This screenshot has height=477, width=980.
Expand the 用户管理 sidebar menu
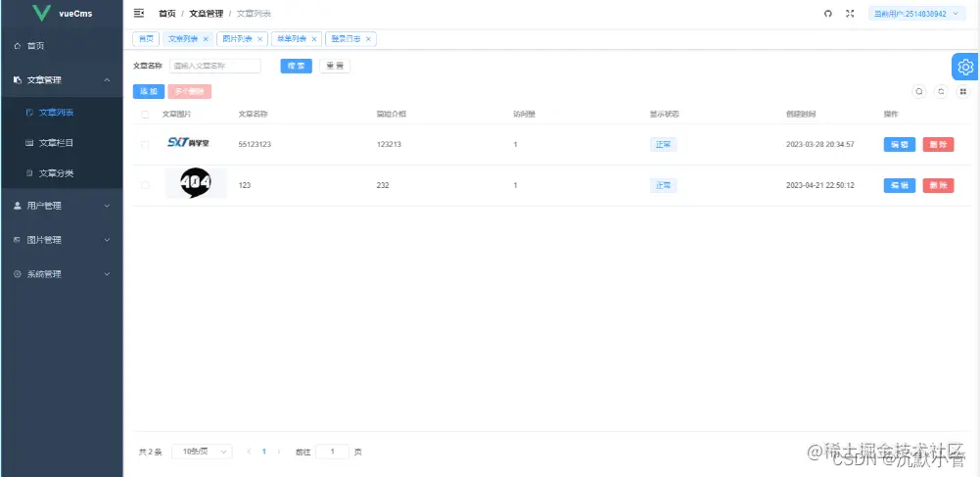click(x=62, y=205)
